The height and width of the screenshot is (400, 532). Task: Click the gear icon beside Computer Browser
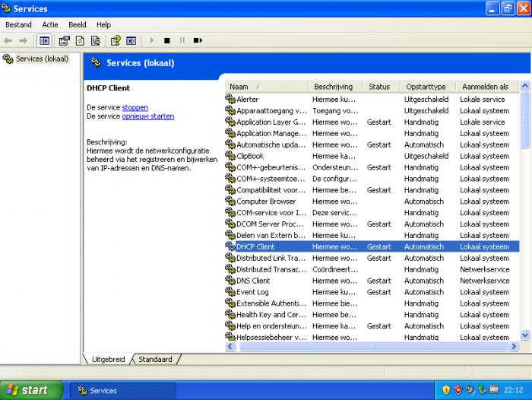tap(230, 201)
